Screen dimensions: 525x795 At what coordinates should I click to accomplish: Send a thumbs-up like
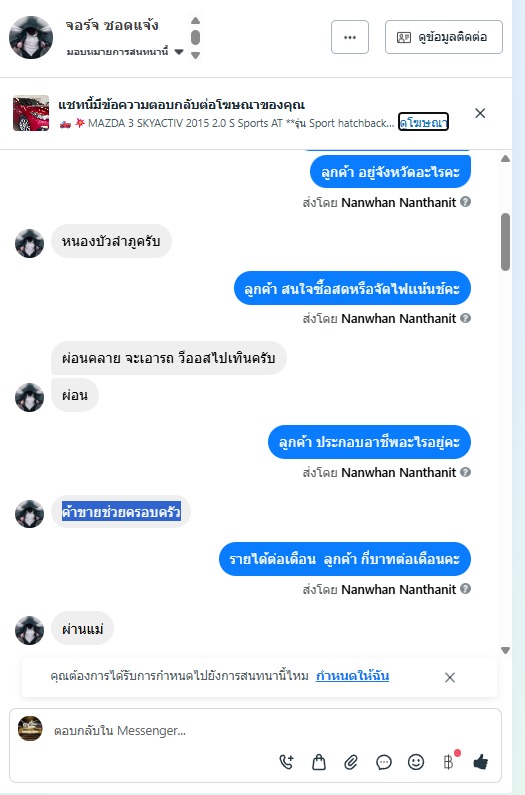[x=480, y=762]
